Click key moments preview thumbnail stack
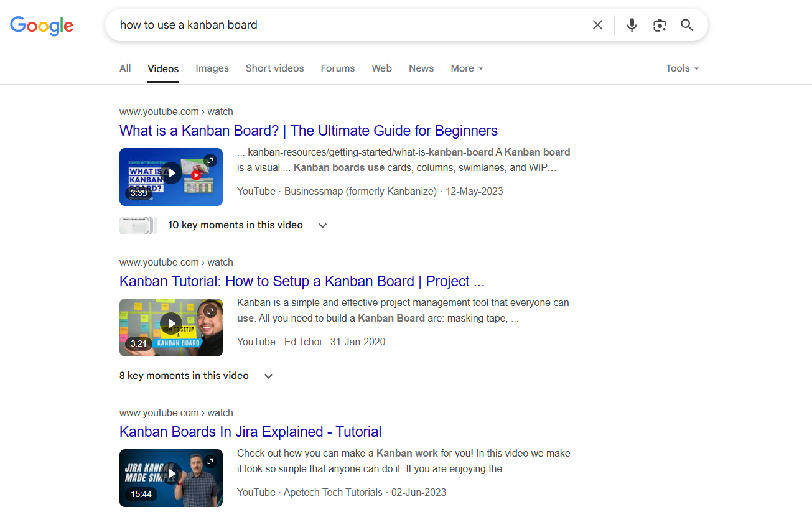The width and height of the screenshot is (812, 512). tap(138, 225)
